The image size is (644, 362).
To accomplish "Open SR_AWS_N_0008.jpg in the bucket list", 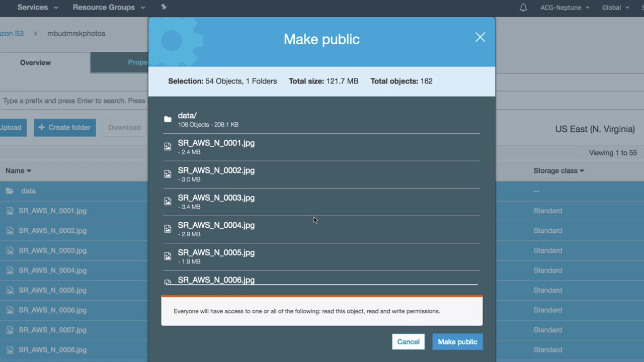I will pos(53,350).
